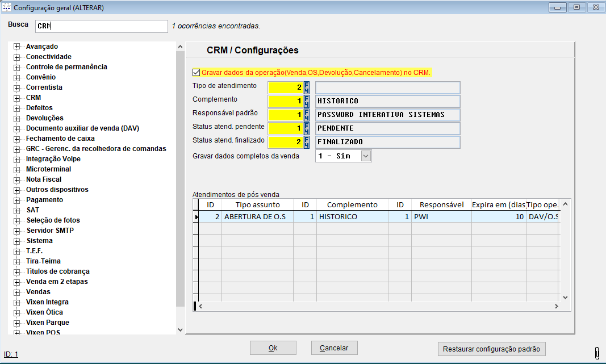Toggle Gravar dados da operação no CRM checkbox
This screenshot has width=606, height=364.
[197, 73]
